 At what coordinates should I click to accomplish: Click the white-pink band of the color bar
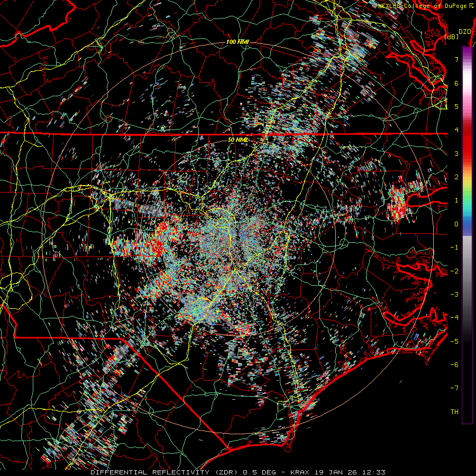tap(467, 88)
